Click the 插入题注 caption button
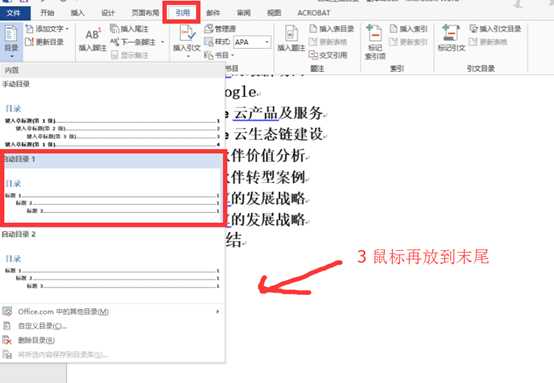The height and width of the screenshot is (383, 554). pos(291,39)
